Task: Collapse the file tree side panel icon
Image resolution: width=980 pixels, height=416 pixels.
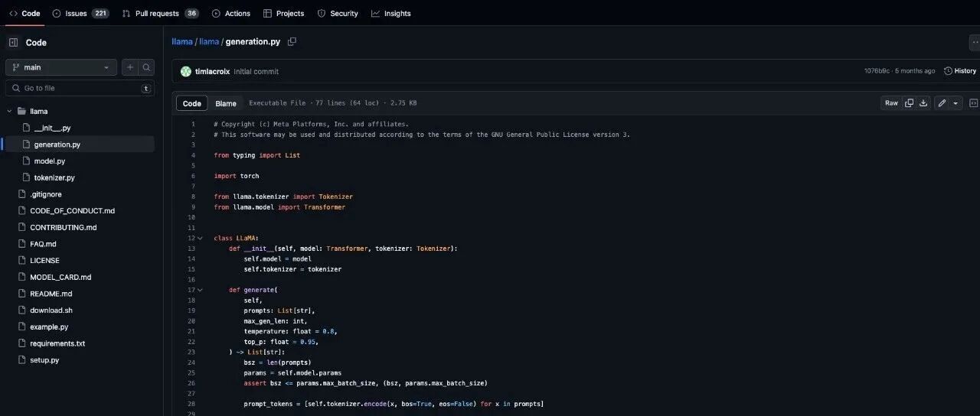Action: click(x=13, y=42)
